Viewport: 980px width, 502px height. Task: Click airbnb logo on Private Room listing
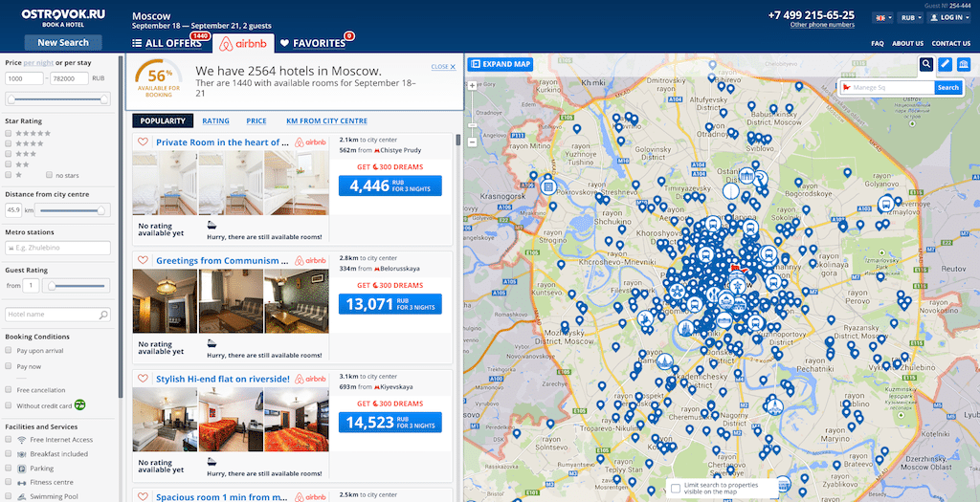pyautogui.click(x=311, y=142)
